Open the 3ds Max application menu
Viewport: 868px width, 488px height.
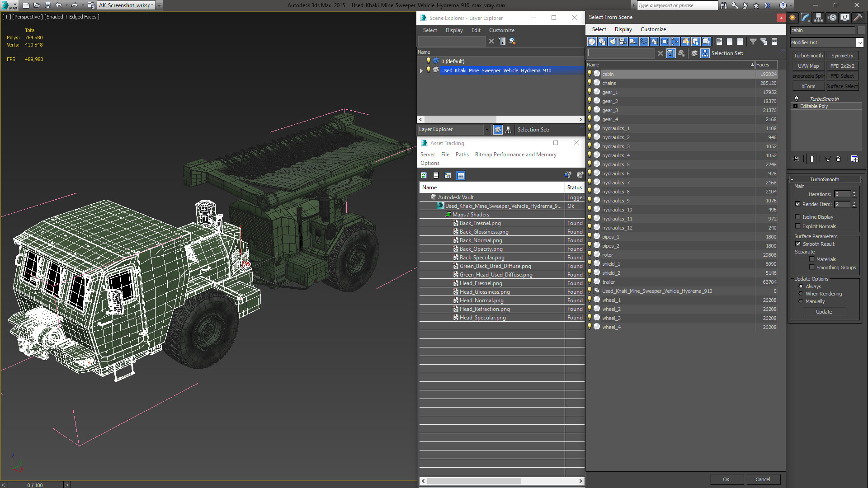[x=9, y=5]
